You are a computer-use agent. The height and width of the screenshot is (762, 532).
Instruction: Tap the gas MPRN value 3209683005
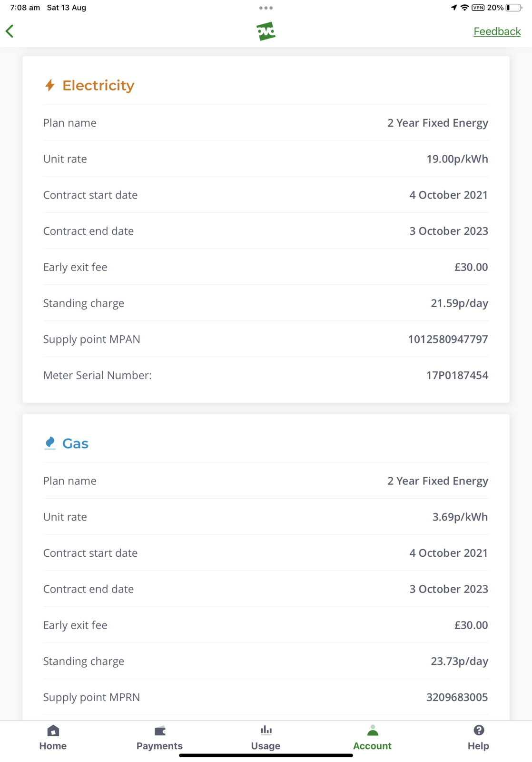coord(457,697)
